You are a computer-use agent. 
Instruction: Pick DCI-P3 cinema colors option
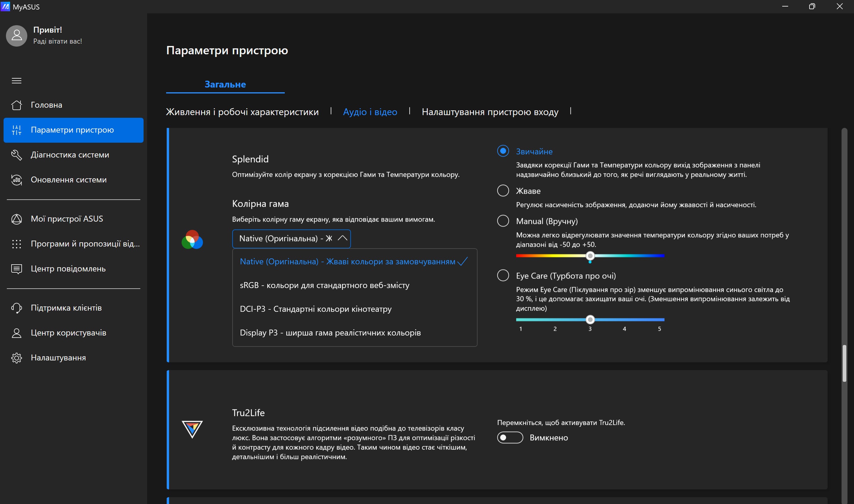[315, 309]
